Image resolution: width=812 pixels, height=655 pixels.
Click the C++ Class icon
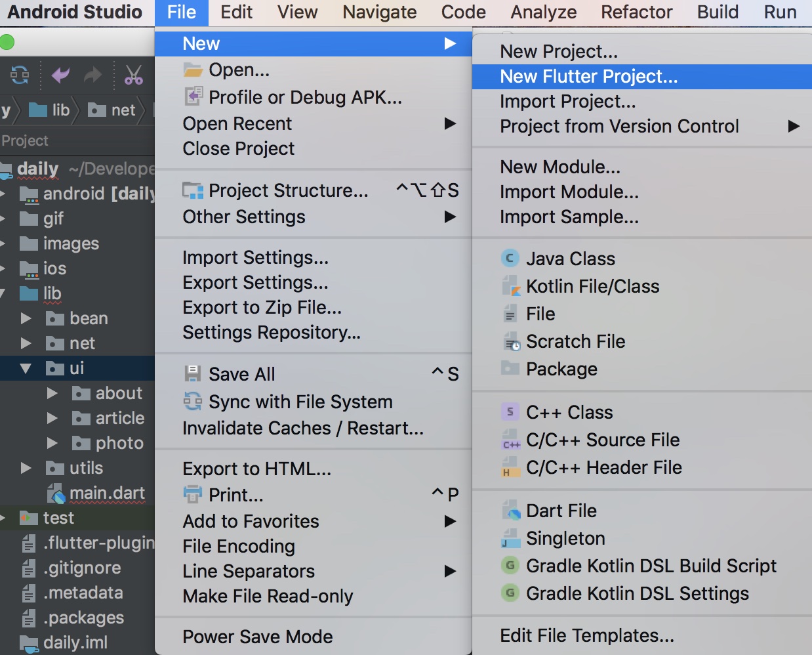click(x=510, y=412)
